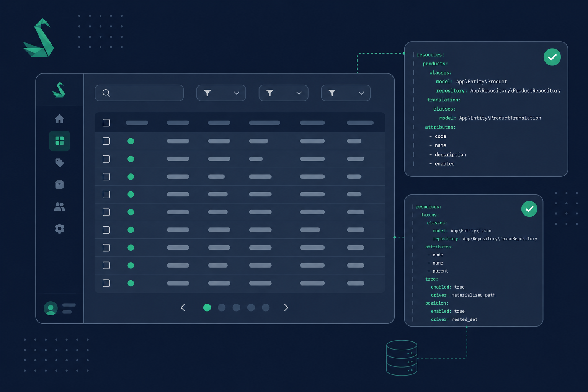Click the 'materialized_path' driver value
This screenshot has width=588, height=392.
[x=474, y=295]
